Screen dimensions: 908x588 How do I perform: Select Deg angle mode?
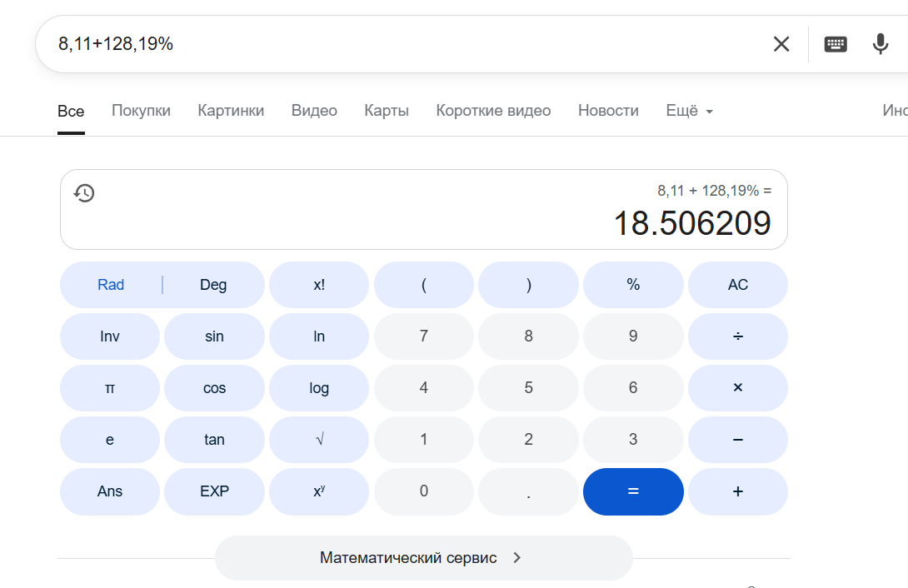[213, 285]
